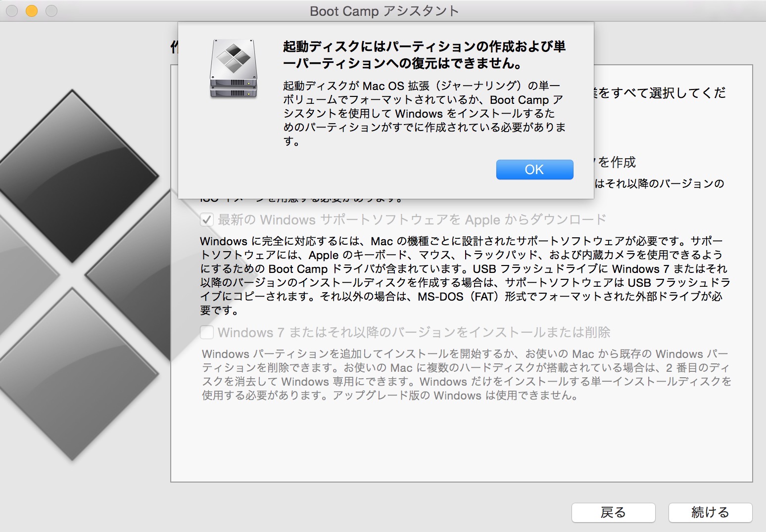This screenshot has height=532, width=766.
Task: Click the paragraph starting Windows に完全に対応するには
Action: click(465, 276)
